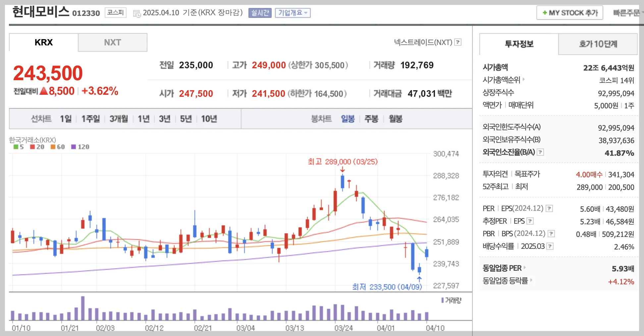
Task: Click the purple 120-day average legend square
Action: [x=74, y=147]
